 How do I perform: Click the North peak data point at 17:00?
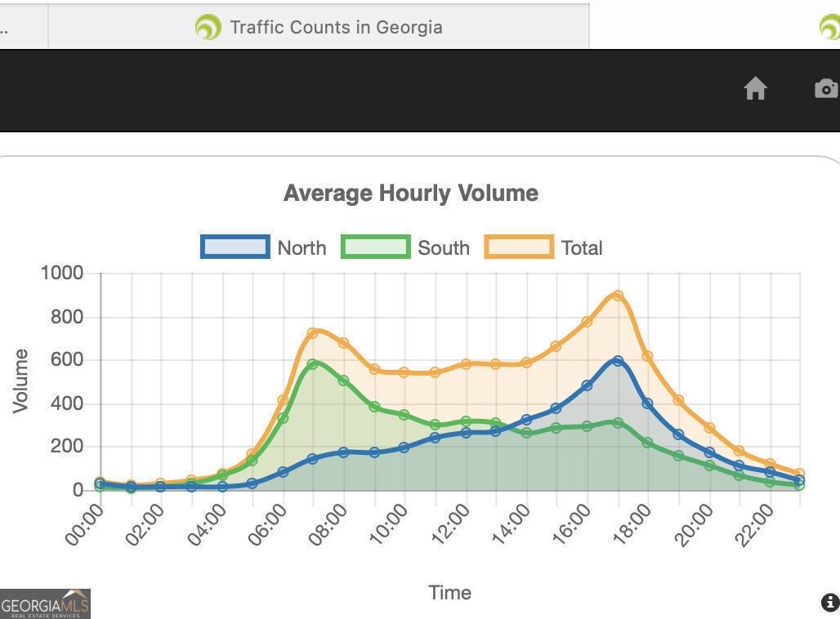click(x=619, y=361)
